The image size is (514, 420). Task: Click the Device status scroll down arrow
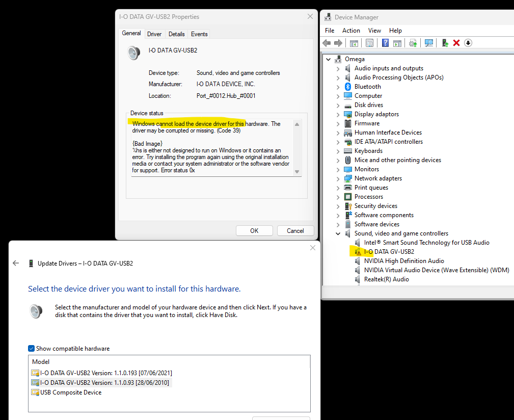tap(297, 172)
